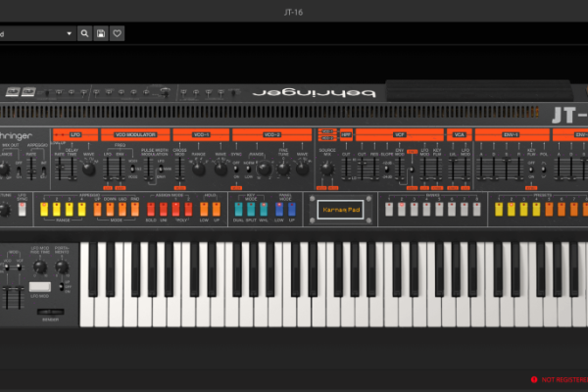The width and height of the screenshot is (588, 392).
Task: Flip the VCF slope -12dB/-24dB switch
Action: tap(387, 170)
